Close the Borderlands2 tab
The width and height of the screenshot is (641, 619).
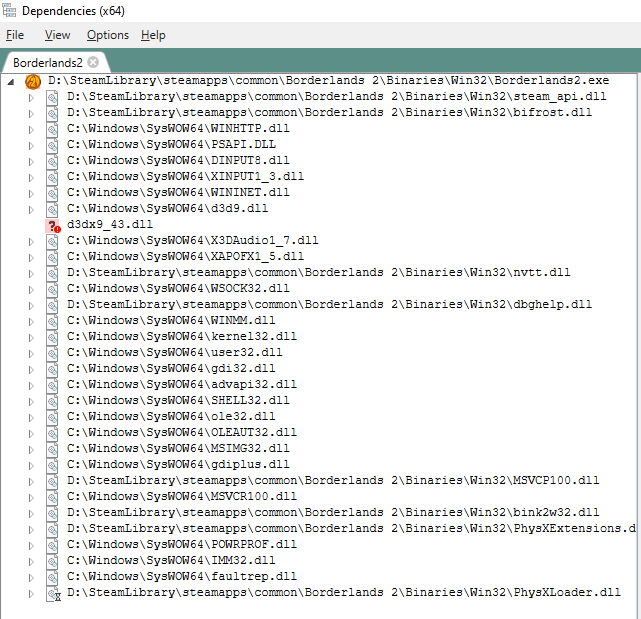(93, 62)
